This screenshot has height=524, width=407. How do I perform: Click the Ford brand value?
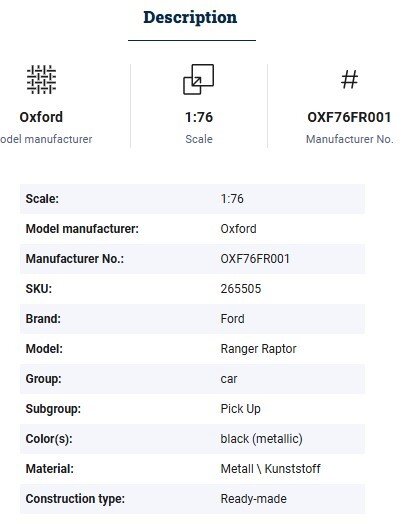[x=233, y=319]
